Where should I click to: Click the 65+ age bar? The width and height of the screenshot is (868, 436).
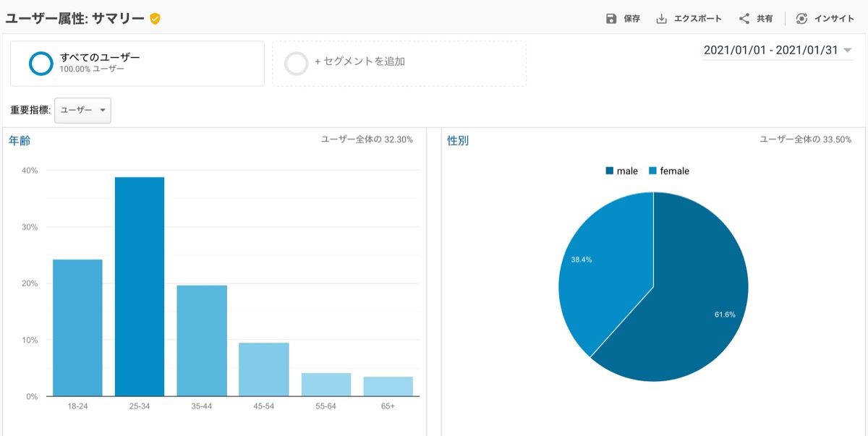[388, 386]
